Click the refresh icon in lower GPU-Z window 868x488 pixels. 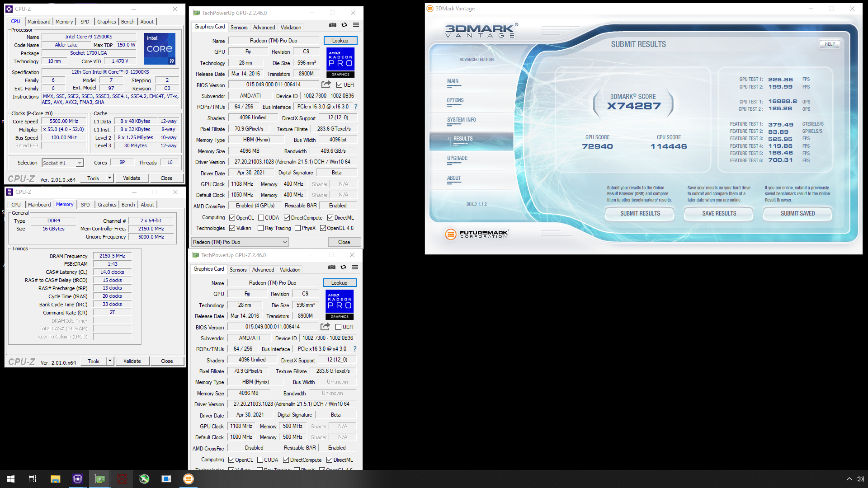pyautogui.click(x=344, y=267)
